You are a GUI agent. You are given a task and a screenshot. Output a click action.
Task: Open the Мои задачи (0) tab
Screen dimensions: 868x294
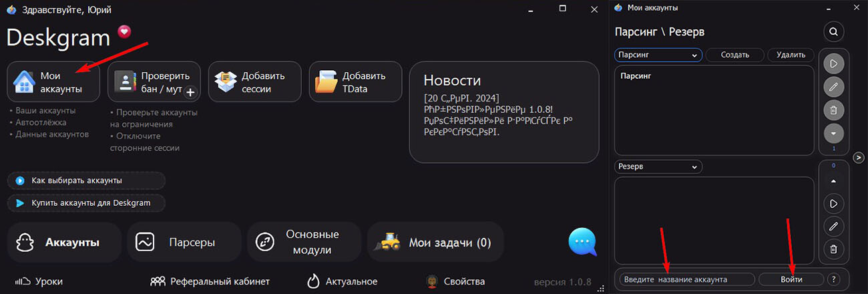point(435,243)
